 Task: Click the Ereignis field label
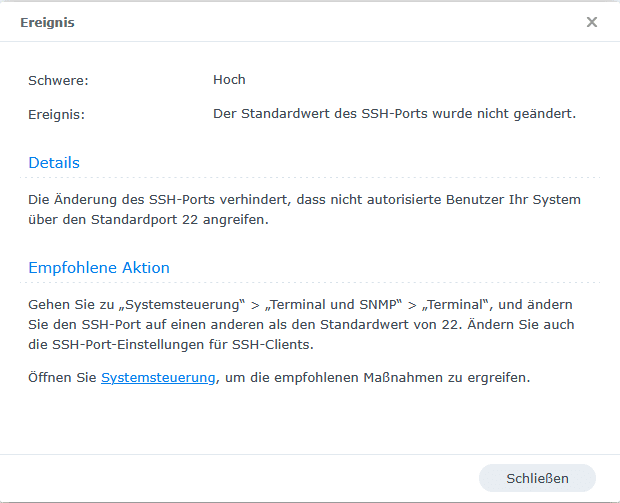pyautogui.click(x=56, y=114)
